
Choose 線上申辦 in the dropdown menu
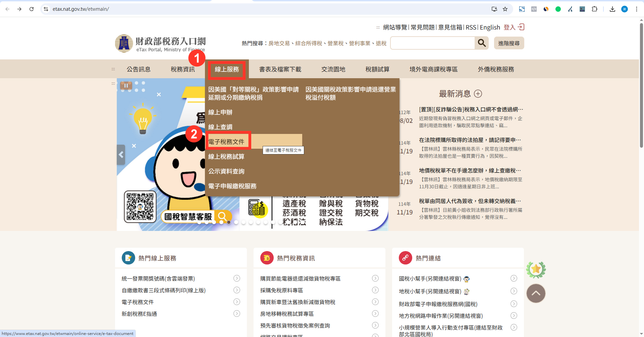(220, 112)
